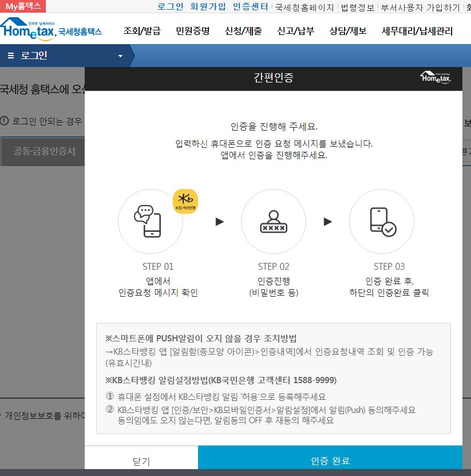Click the STEP 01 label
This screenshot has width=471, height=476.
coord(158,266)
